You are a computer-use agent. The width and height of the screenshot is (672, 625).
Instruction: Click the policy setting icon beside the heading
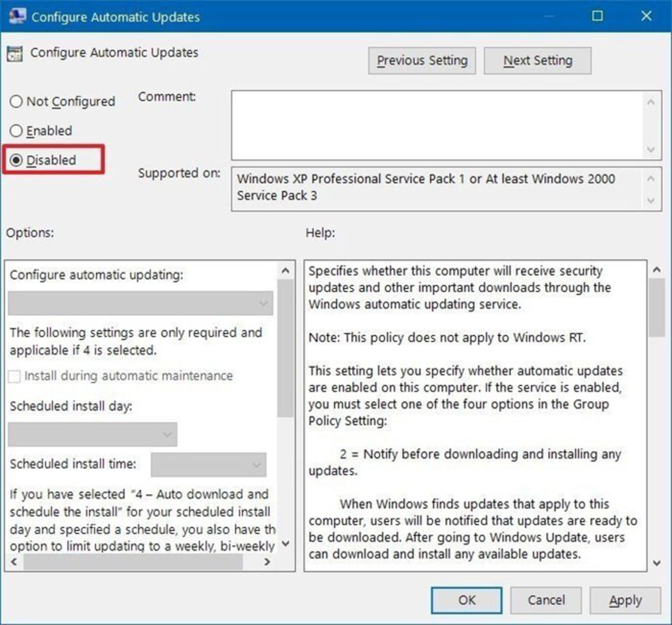tap(15, 54)
